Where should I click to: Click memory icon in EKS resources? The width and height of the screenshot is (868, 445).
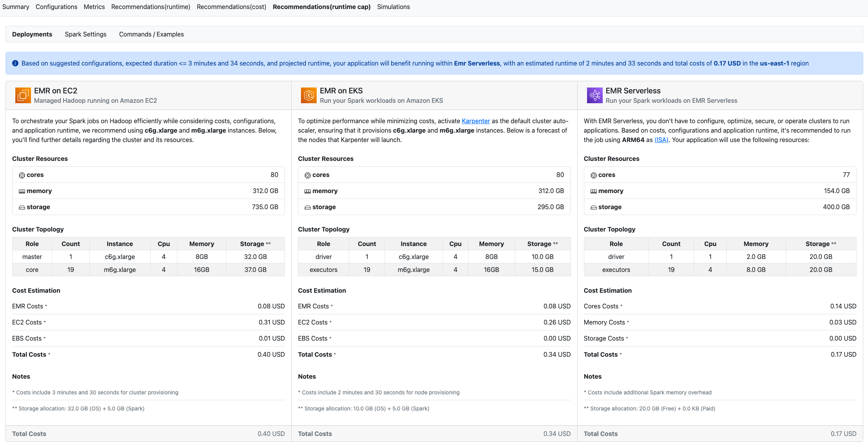[x=308, y=191]
